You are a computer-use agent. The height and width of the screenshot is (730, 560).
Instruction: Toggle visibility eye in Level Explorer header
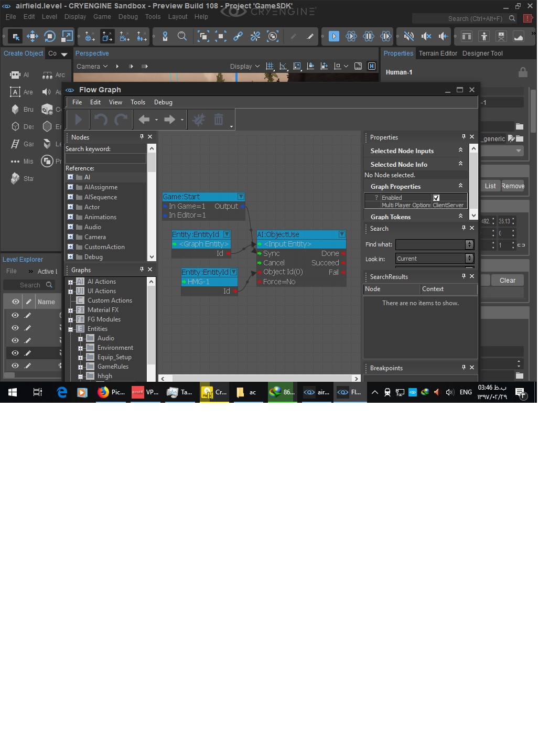(x=16, y=302)
